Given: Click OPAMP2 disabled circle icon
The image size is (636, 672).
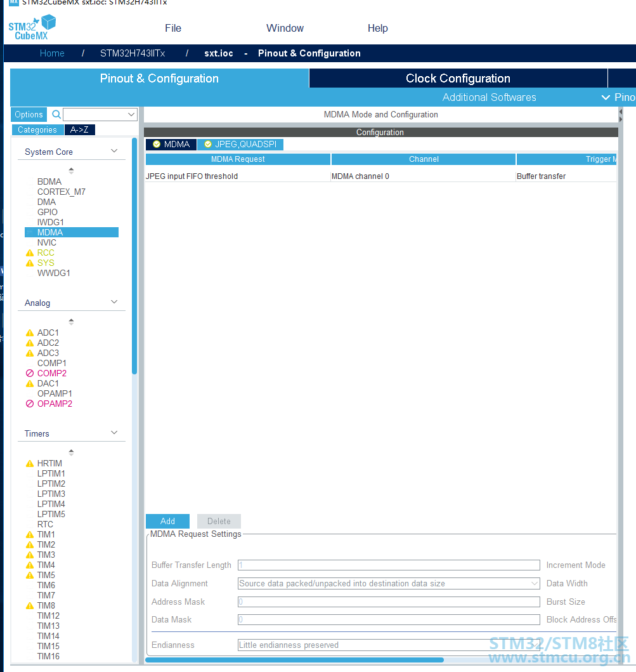Looking at the screenshot, I should 30,404.
